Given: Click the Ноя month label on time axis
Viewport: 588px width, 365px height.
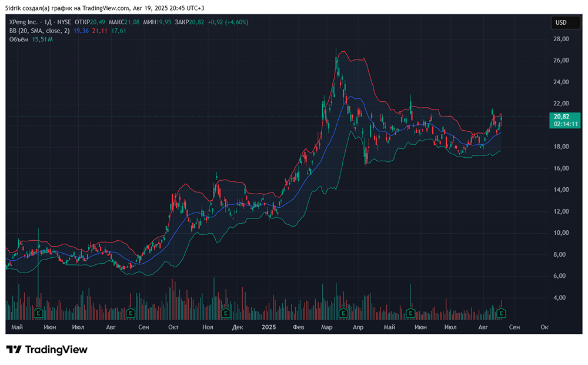Looking at the screenshot, I should 208,327.
